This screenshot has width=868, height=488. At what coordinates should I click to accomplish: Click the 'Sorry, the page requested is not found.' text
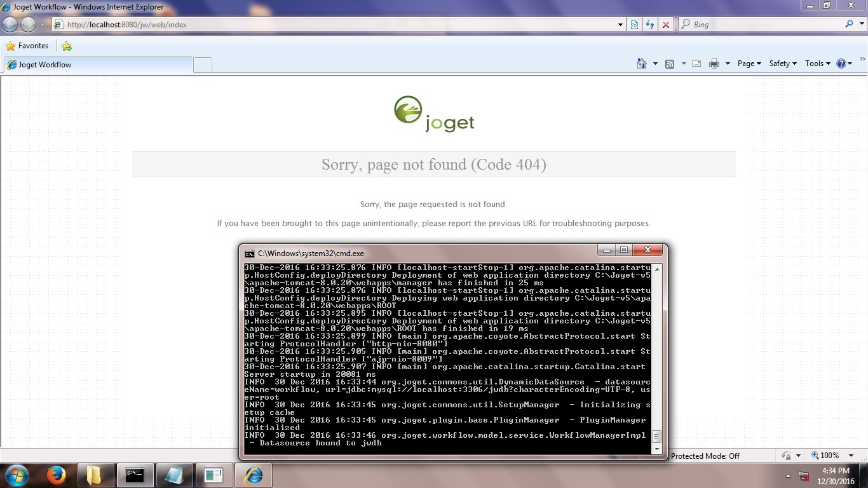tap(434, 205)
